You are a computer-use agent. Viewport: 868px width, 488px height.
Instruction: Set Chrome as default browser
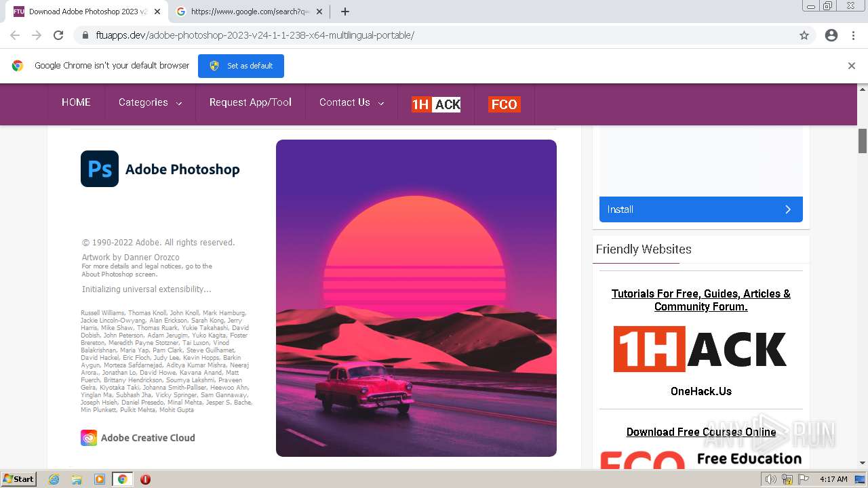241,66
